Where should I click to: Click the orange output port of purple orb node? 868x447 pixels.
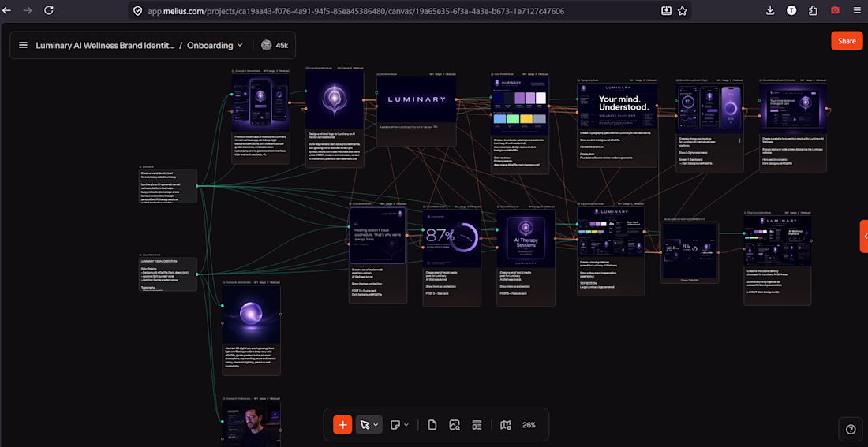point(280,315)
